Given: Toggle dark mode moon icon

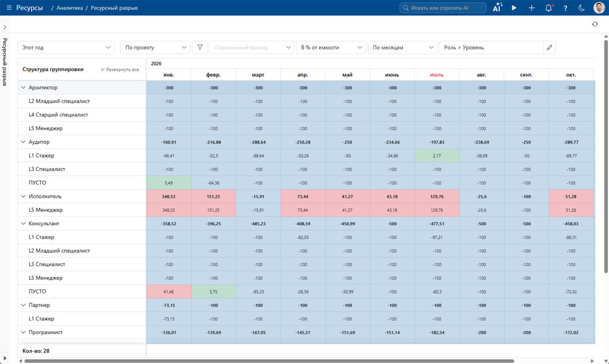Looking at the screenshot, I should (x=582, y=8).
